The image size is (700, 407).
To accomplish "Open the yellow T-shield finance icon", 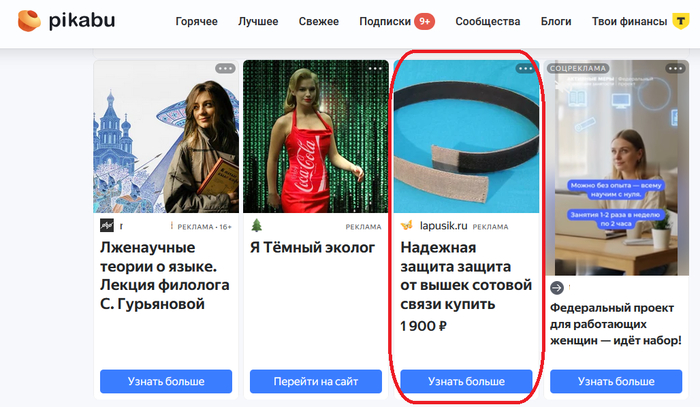I will click(681, 21).
